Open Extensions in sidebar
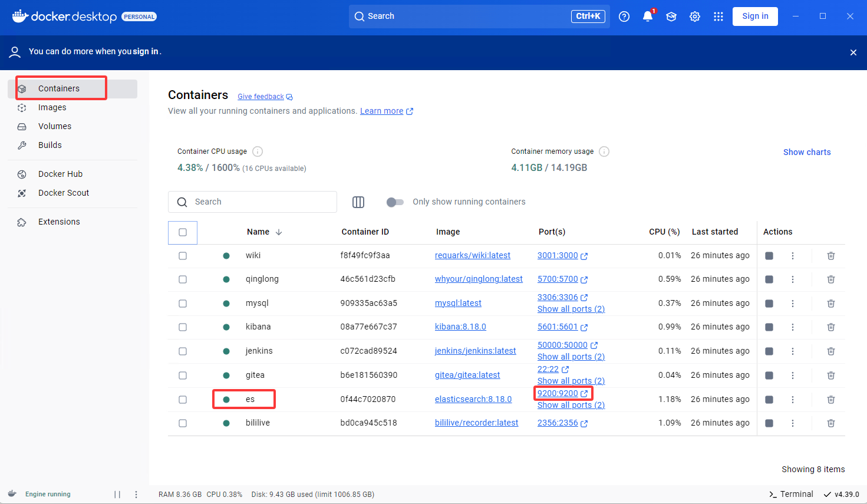The height and width of the screenshot is (504, 867). coord(72,222)
